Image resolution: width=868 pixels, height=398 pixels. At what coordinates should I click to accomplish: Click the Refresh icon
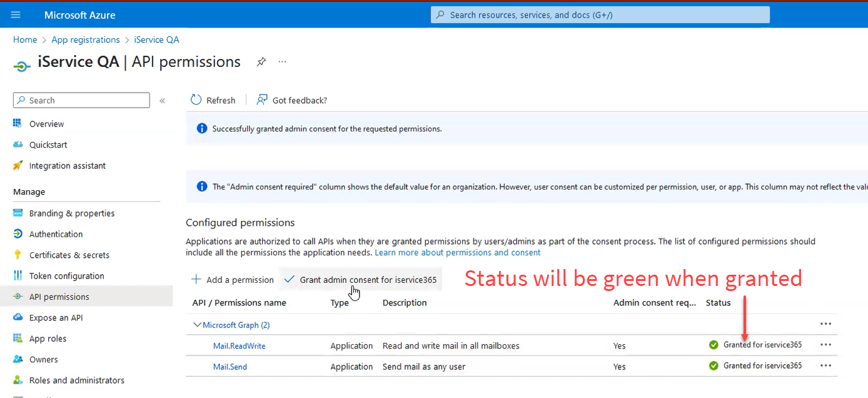(196, 100)
